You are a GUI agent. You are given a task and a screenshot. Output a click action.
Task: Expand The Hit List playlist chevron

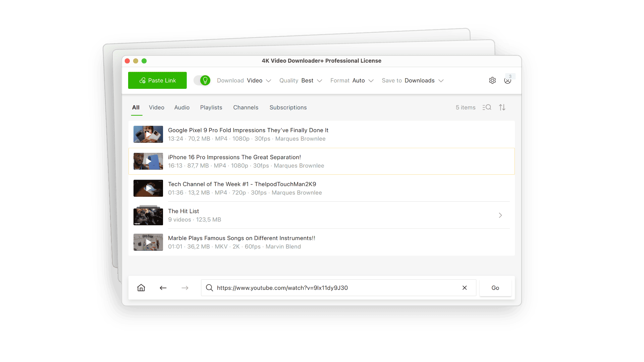[500, 215]
